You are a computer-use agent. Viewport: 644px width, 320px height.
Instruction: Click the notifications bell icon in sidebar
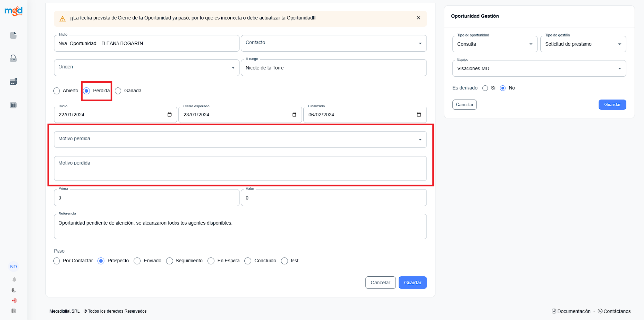[14, 280]
